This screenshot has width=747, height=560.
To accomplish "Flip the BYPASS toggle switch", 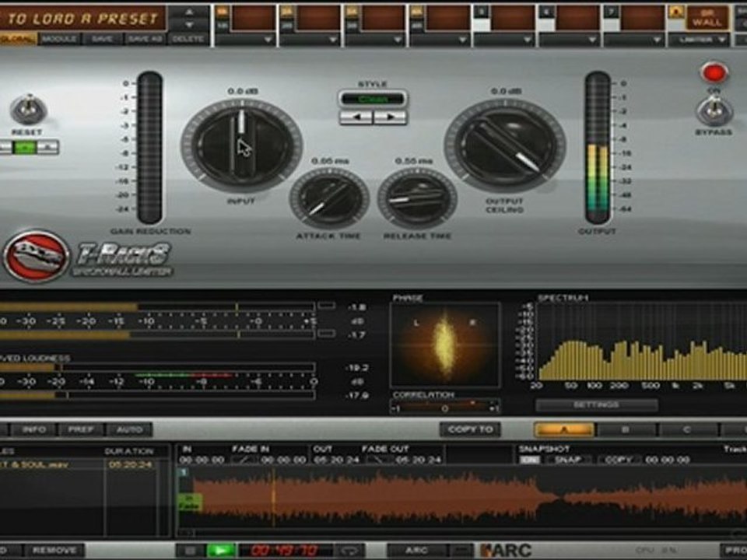I will (714, 110).
